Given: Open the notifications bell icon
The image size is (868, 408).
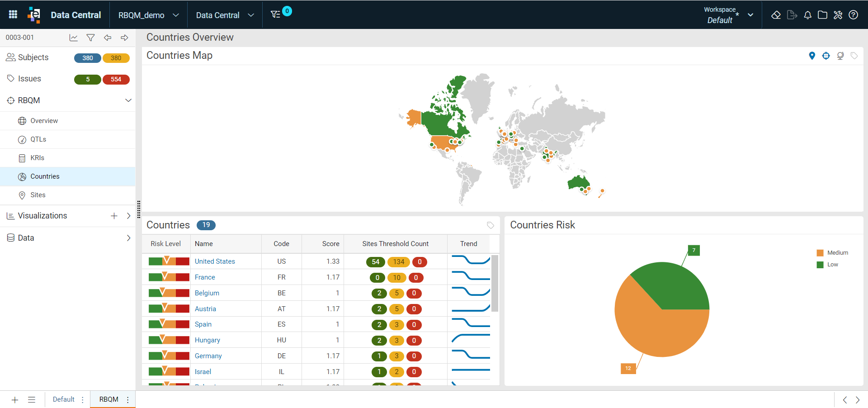Looking at the screenshot, I should coord(807,15).
